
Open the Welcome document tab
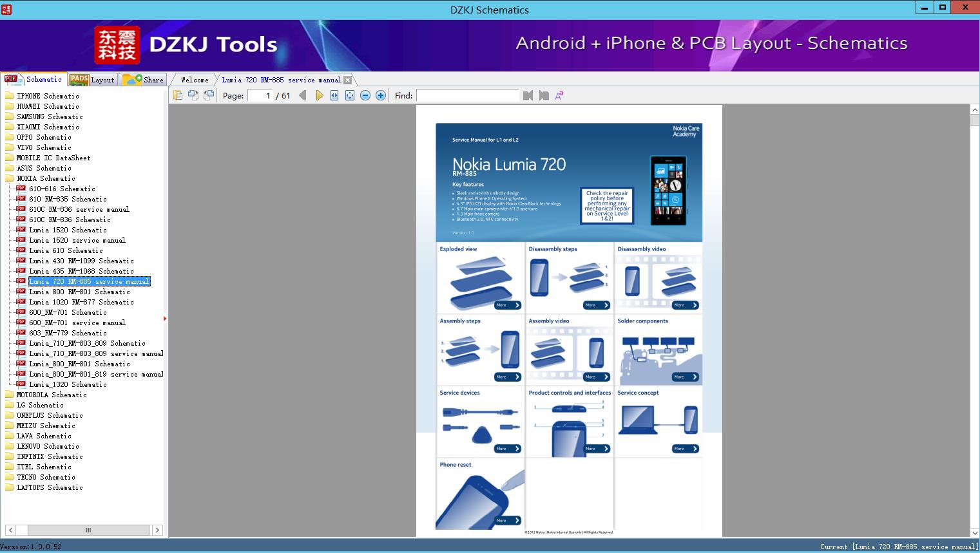[195, 80]
